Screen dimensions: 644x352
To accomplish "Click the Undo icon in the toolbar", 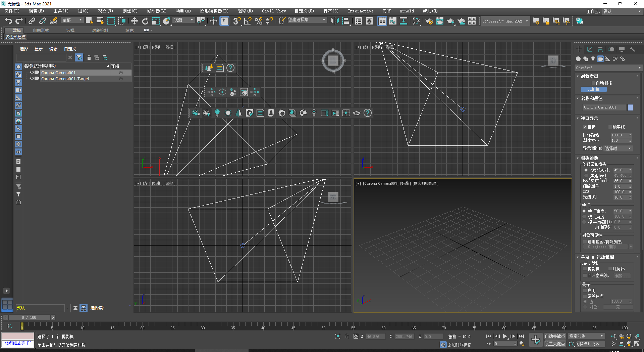I will 8,21.
